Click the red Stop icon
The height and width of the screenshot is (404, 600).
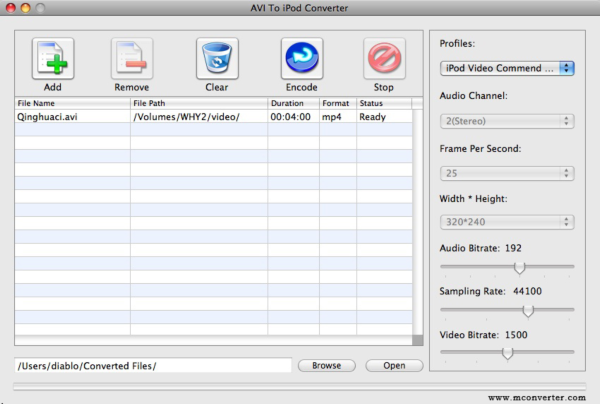(384, 59)
